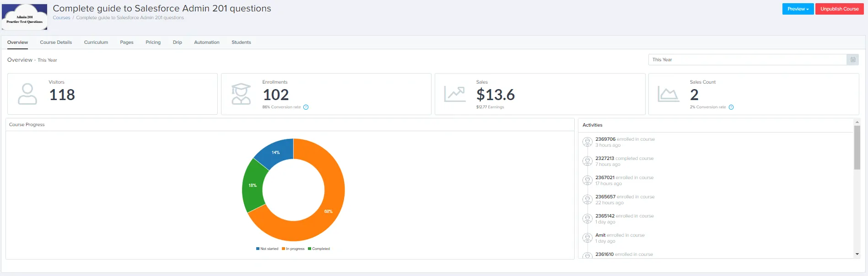
Task: Follow the Courses breadcrumb link
Action: (x=61, y=18)
